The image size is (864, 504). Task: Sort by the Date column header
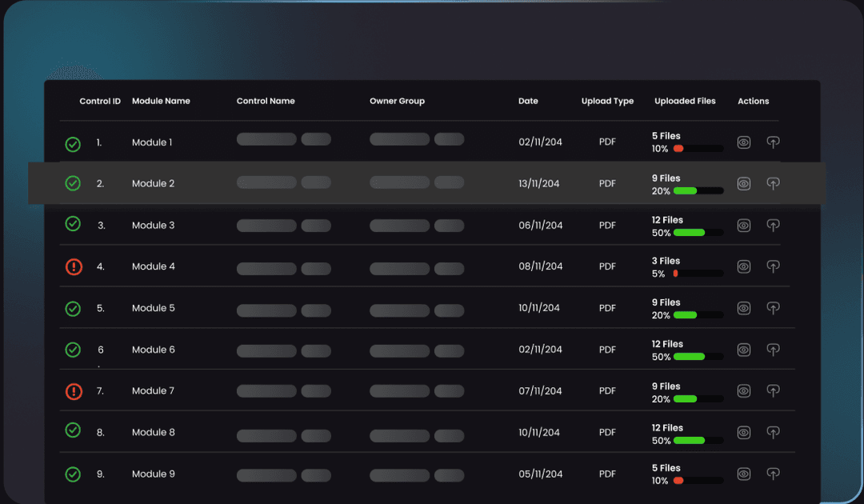coord(528,102)
